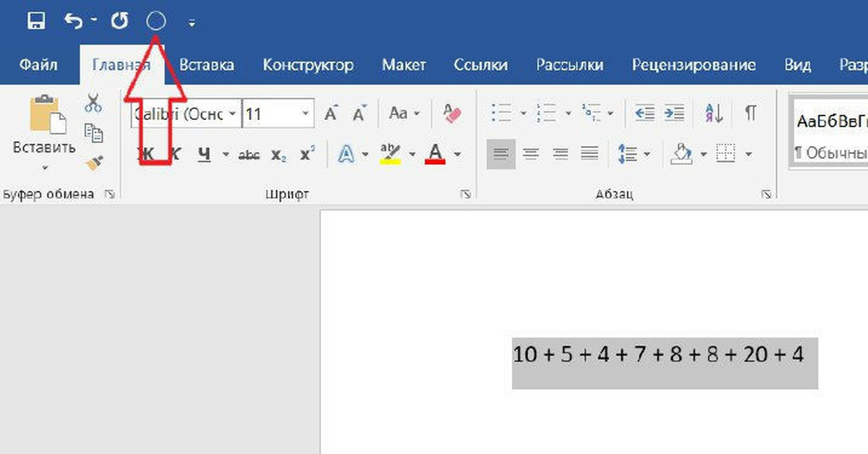Screen dimensions: 868x454
Task: Open the Aa change case menu
Action: pos(404,113)
